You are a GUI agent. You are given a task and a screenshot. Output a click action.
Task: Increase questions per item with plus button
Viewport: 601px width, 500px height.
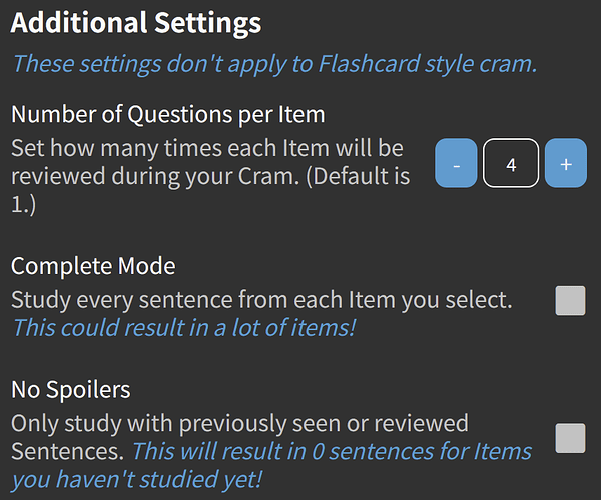[x=566, y=164]
